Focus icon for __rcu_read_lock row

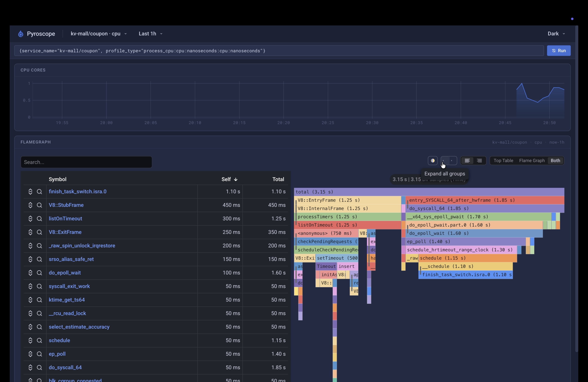click(30, 313)
